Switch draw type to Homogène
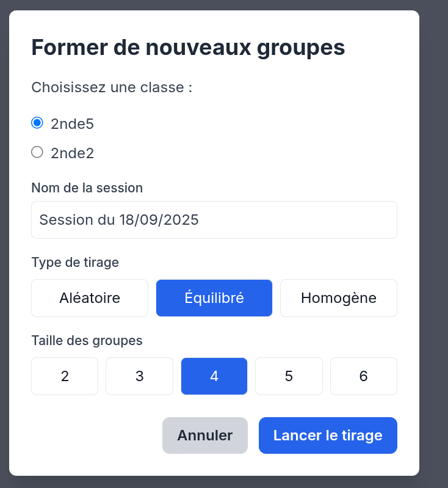The image size is (448, 488). pos(339,298)
